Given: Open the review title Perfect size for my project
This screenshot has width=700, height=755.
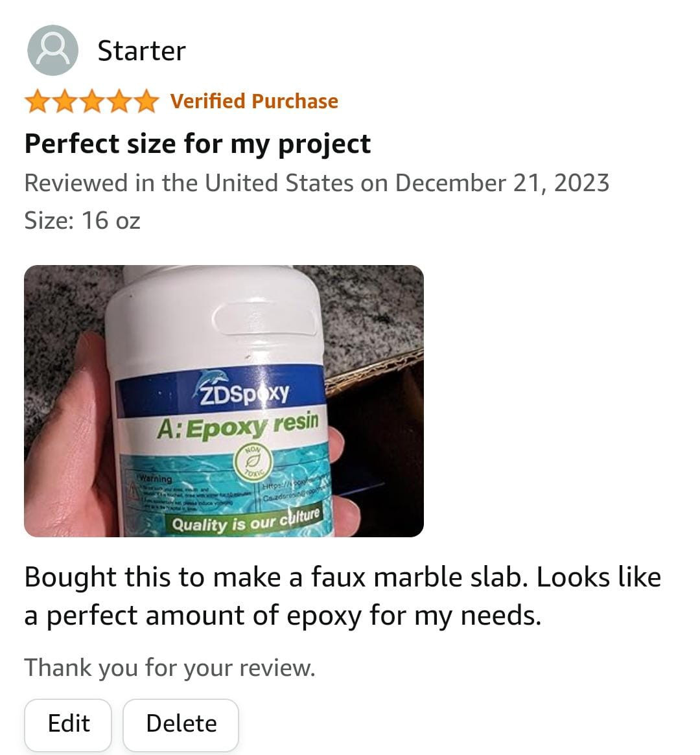Looking at the screenshot, I should point(198,145).
